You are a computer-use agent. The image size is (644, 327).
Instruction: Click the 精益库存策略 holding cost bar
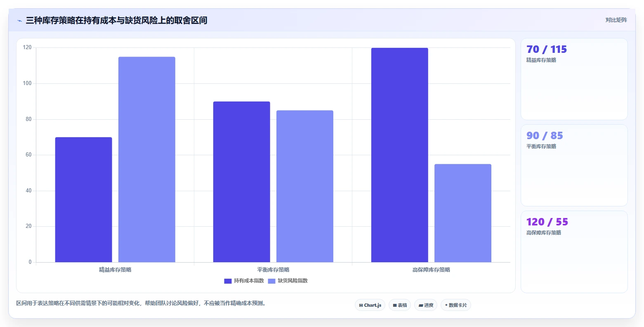[83, 200]
